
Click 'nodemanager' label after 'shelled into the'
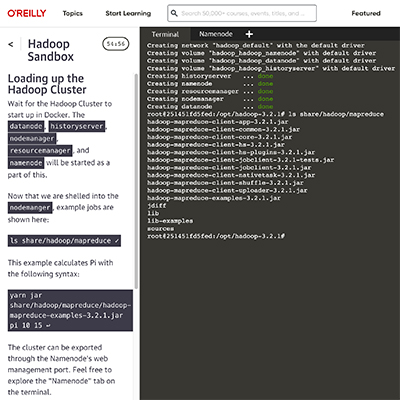pos(30,208)
